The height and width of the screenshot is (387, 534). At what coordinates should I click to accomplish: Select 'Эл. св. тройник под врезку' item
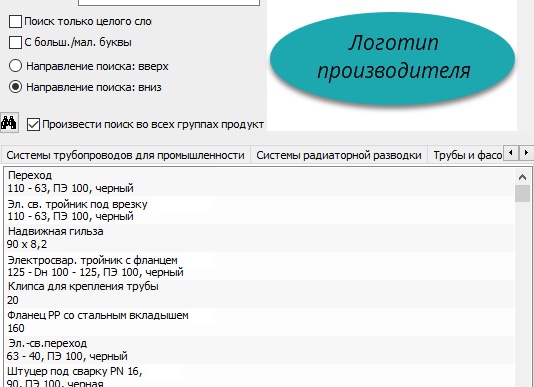260,210
